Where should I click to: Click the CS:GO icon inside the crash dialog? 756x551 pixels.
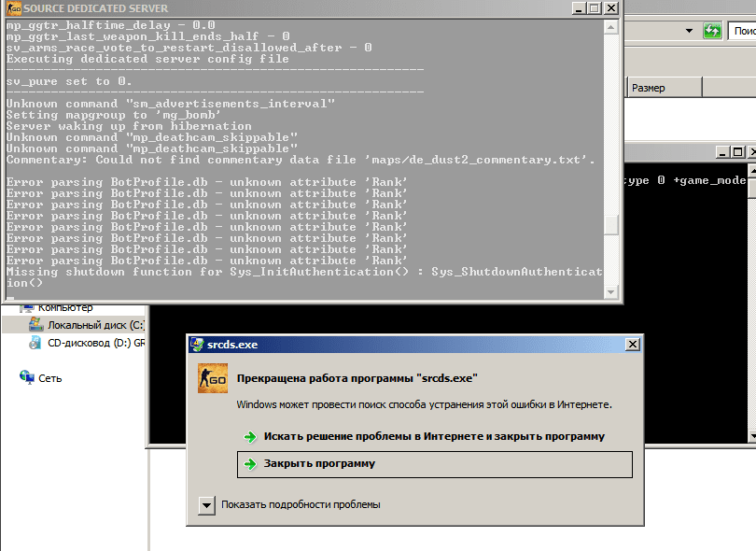point(213,378)
